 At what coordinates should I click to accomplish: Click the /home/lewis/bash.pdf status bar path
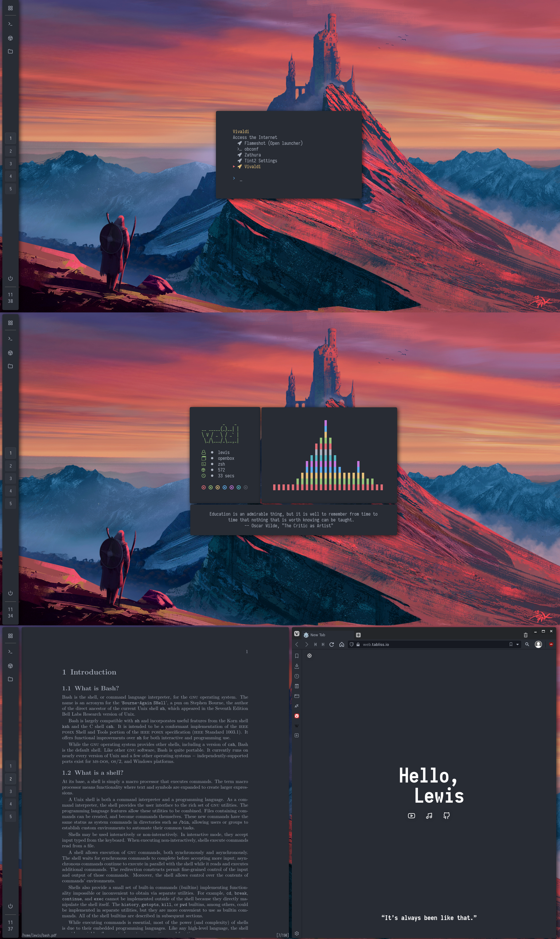(40, 935)
